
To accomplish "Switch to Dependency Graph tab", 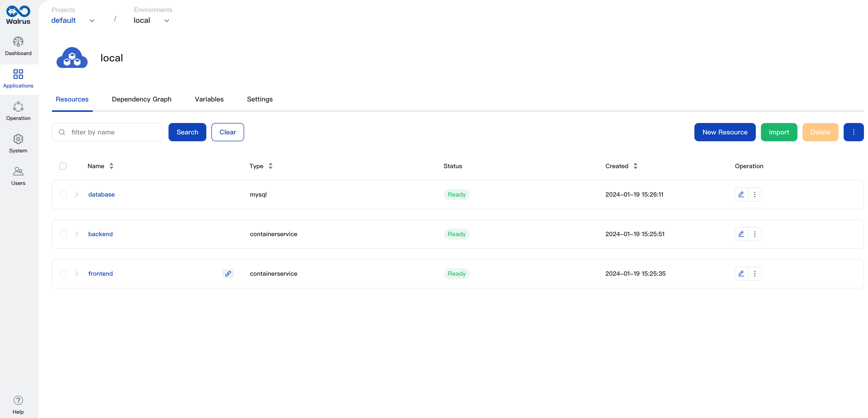I will tap(142, 99).
